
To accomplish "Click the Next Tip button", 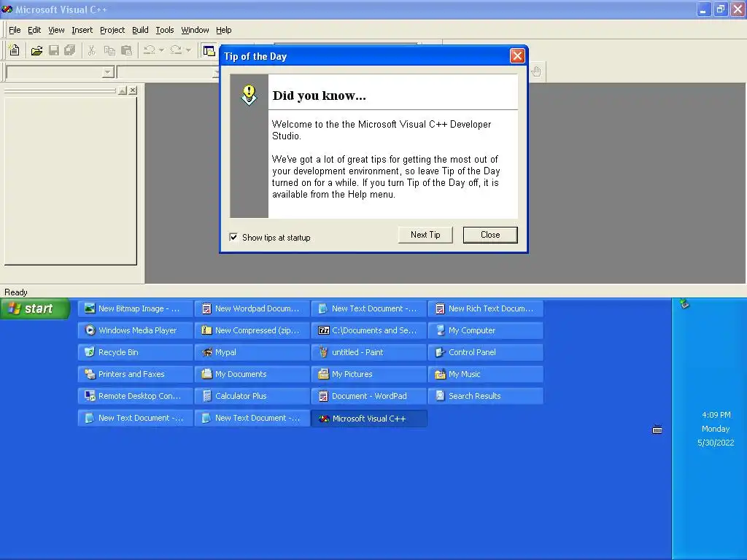I will coord(425,235).
